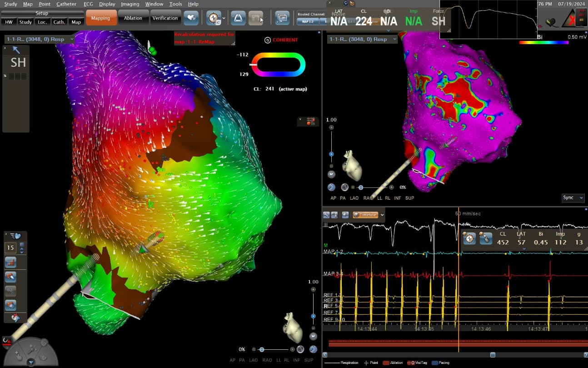Expand the chevron under the LAT value 57
588x368 pixels.
(x=524, y=249)
